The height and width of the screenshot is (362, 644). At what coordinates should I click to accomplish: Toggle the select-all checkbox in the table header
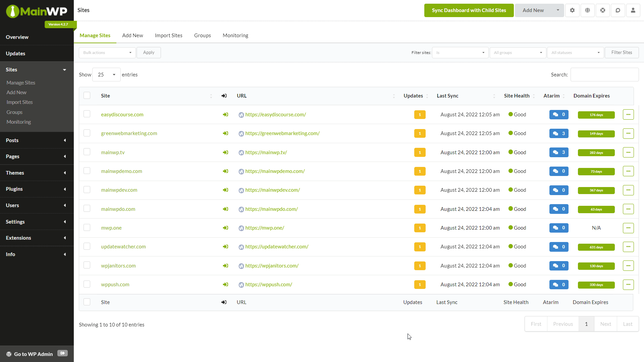(87, 95)
